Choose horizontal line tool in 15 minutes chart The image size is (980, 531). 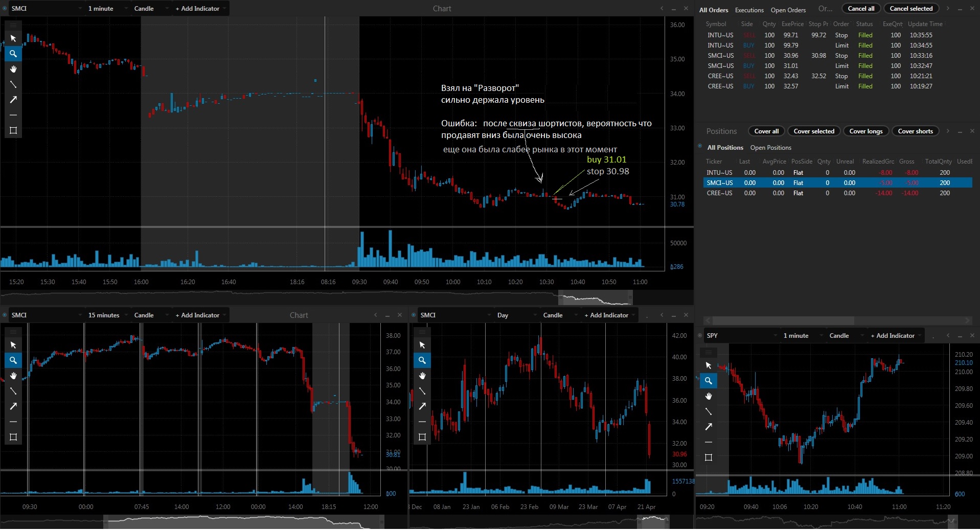(13, 422)
